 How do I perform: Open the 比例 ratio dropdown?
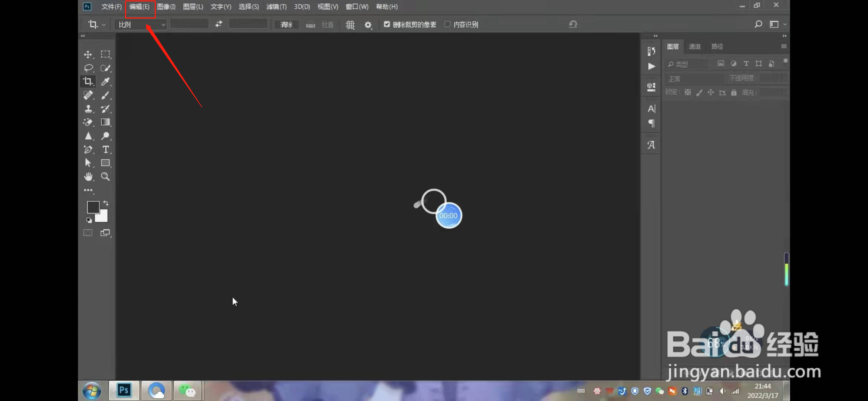coord(141,25)
